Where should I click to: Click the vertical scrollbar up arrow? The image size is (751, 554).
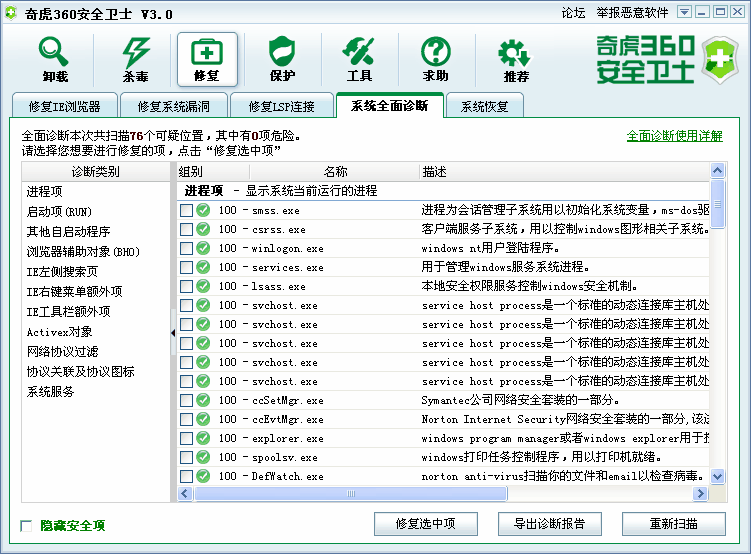tap(717, 170)
